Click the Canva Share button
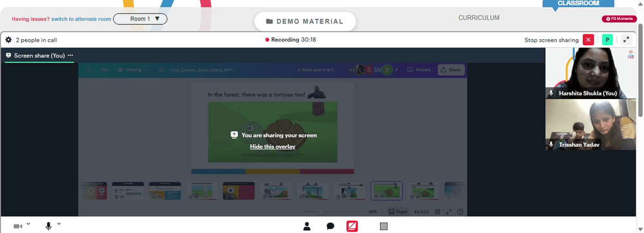 pos(451,70)
